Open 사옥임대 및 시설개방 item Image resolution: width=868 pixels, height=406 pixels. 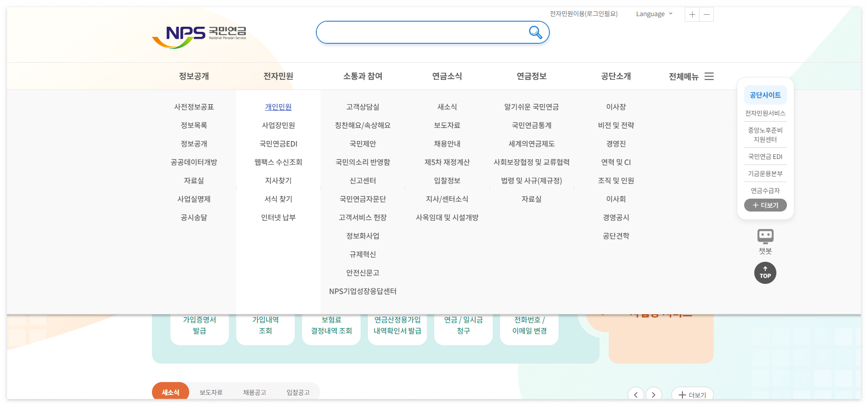coord(447,218)
